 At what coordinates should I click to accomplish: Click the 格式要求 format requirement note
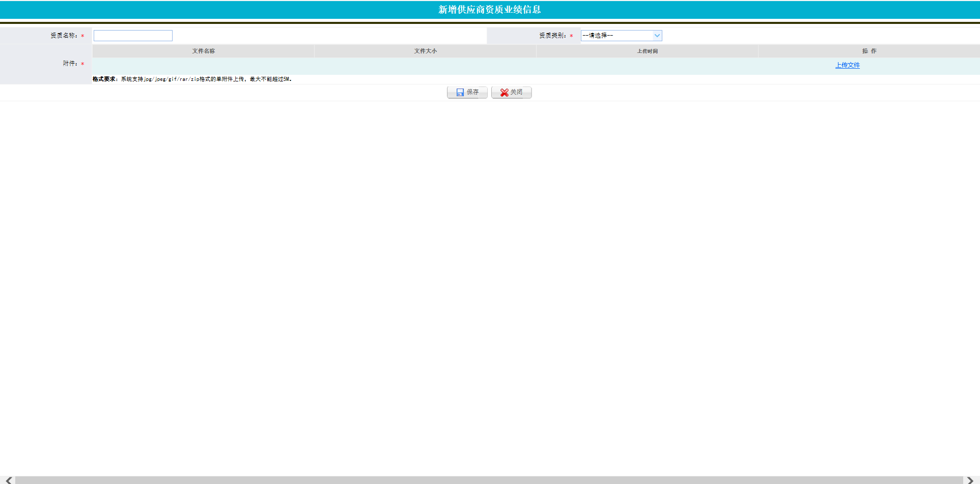(x=192, y=79)
